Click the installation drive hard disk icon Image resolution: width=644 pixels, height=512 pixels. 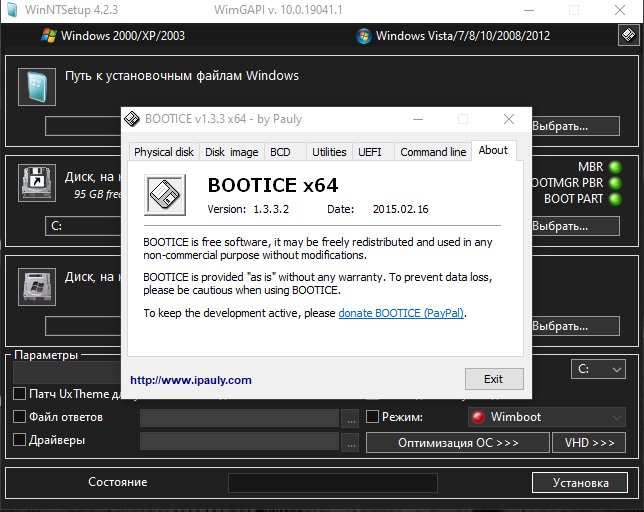[37, 287]
